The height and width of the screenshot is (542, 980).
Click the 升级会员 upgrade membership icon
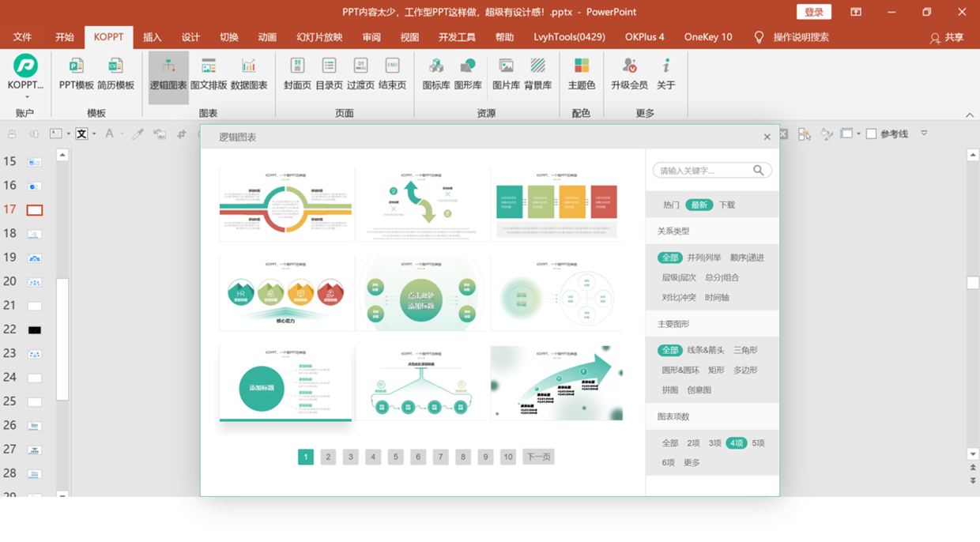[x=629, y=66]
